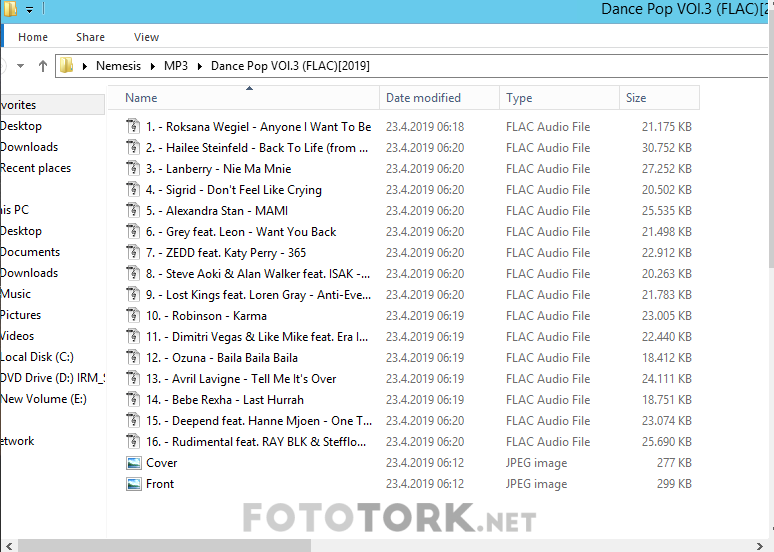774x552 pixels.
Task: Go up one folder level with the up arrow
Action: point(43,66)
